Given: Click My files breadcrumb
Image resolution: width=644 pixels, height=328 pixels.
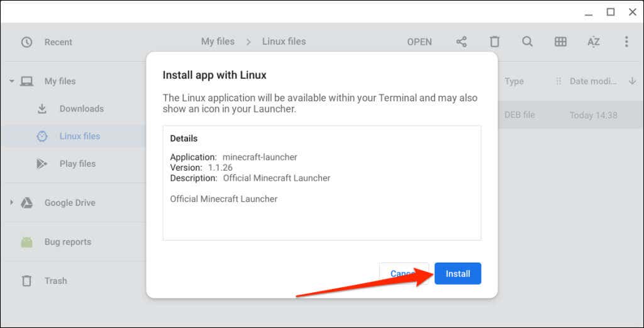Looking at the screenshot, I should 218,42.
